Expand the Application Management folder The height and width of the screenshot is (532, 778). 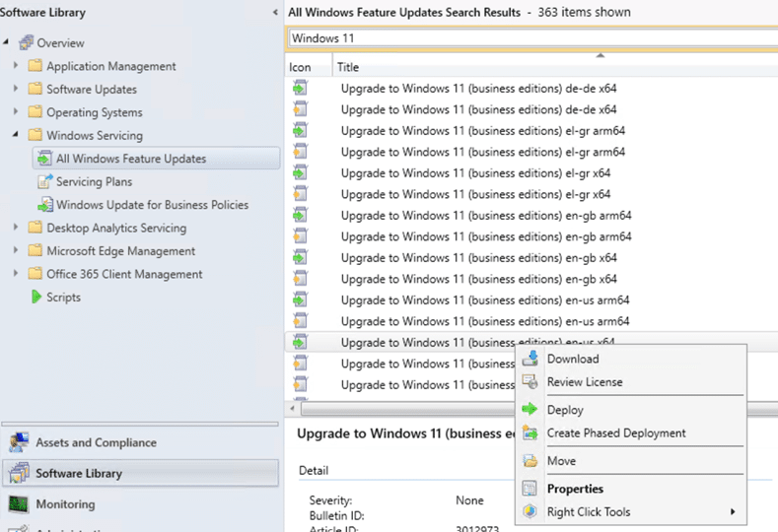tap(16, 66)
